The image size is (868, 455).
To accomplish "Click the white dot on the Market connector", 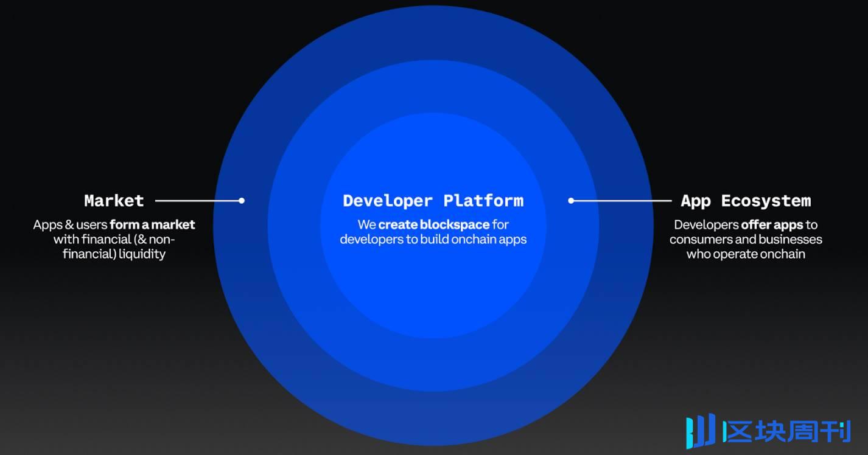I will point(242,200).
